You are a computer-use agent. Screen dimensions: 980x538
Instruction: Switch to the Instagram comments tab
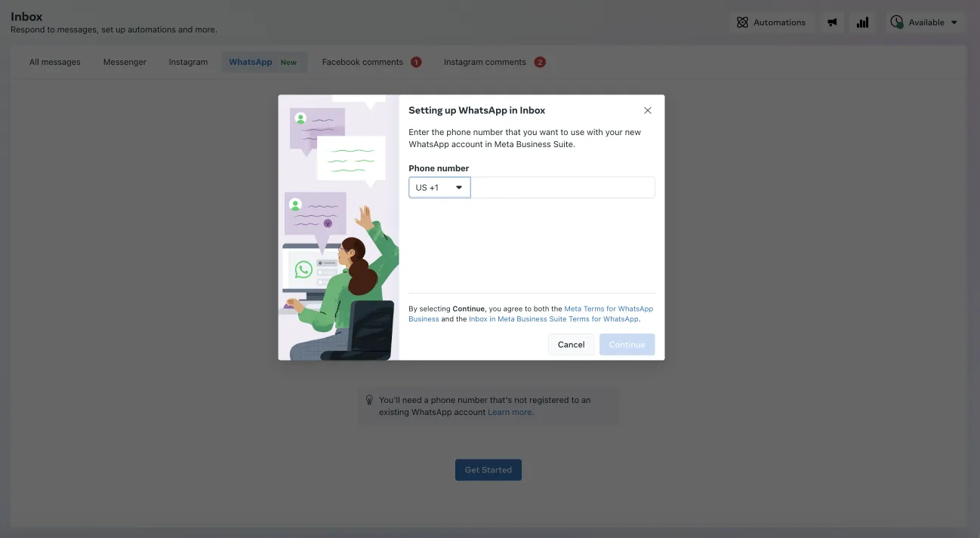click(485, 62)
